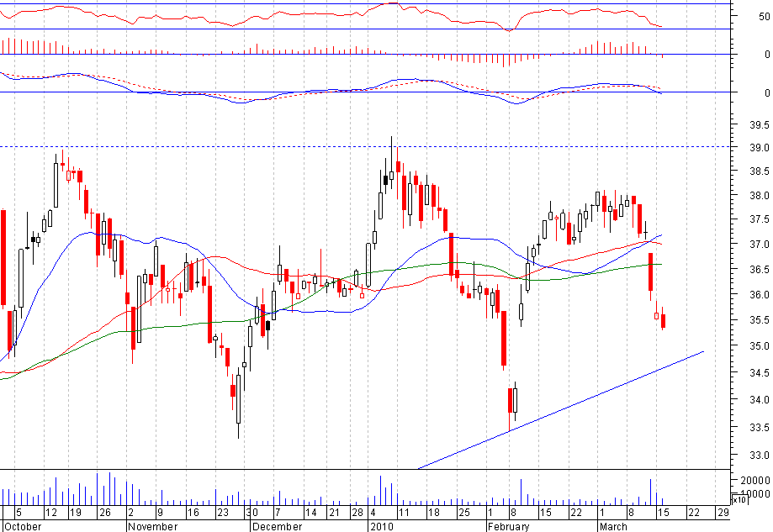
Task: Click the 33.0 price axis label
Action: click(x=760, y=456)
